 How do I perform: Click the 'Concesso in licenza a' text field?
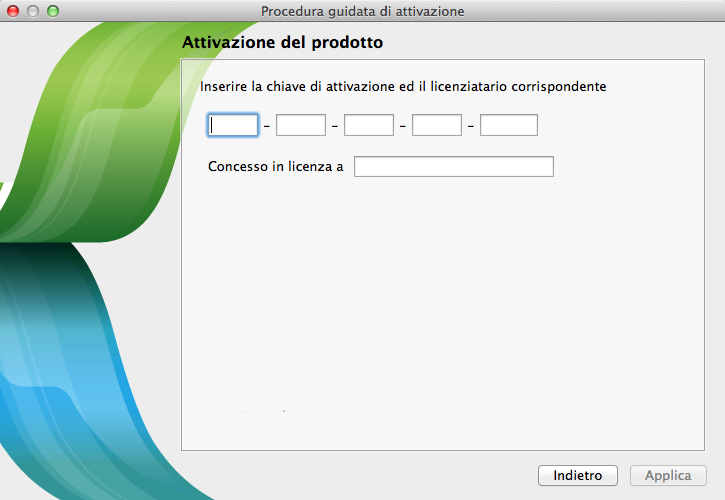(x=454, y=167)
